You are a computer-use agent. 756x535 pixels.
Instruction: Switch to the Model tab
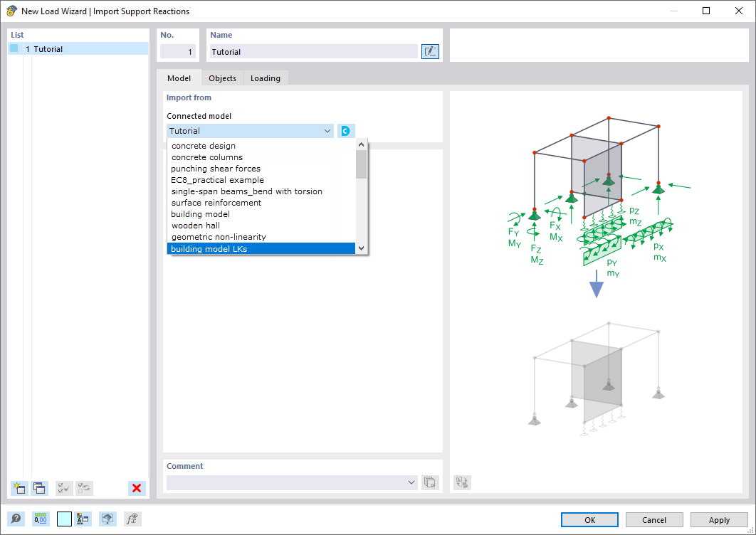[x=179, y=78]
